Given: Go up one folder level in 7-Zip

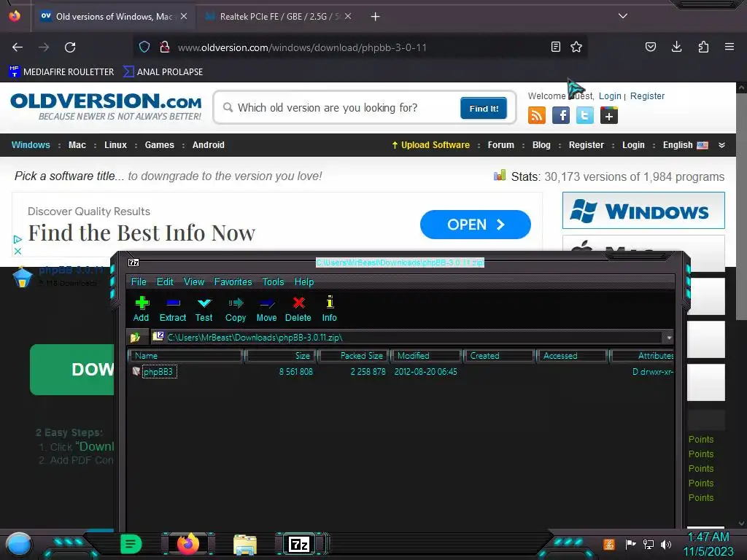Looking at the screenshot, I should click(135, 337).
